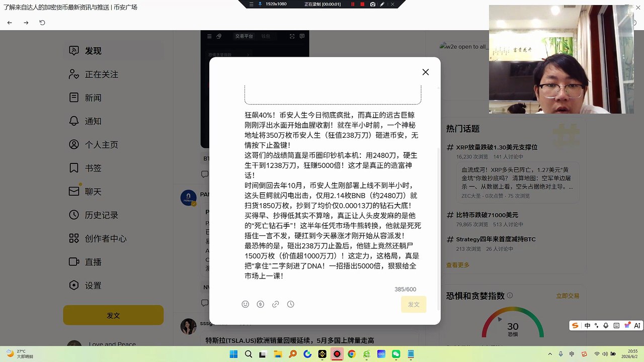Image resolution: width=644 pixels, height=362 pixels.
Task: Open fear and greed index info icon
Action: [510, 296]
